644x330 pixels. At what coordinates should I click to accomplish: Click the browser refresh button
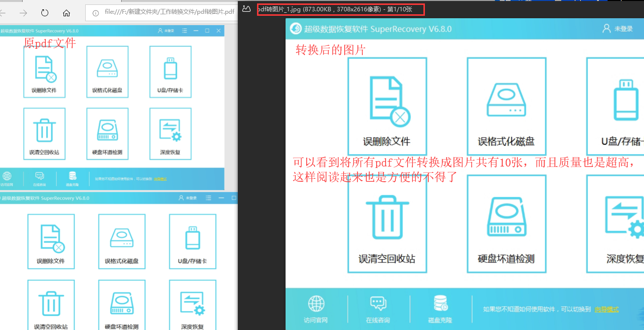[45, 13]
